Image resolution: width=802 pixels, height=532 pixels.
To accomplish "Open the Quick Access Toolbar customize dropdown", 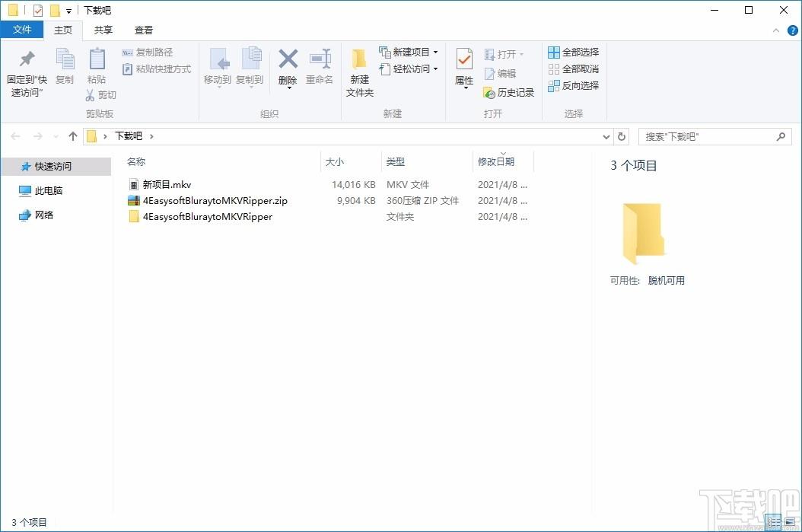I will [68, 11].
